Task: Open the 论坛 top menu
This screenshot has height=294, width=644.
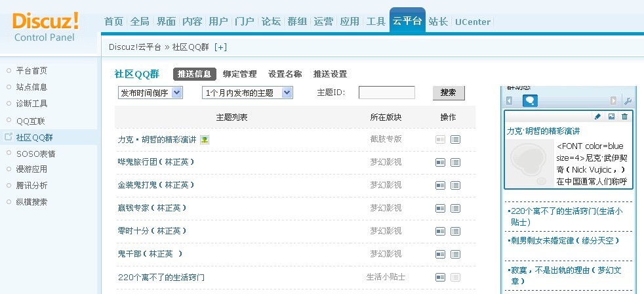Action: point(271,22)
